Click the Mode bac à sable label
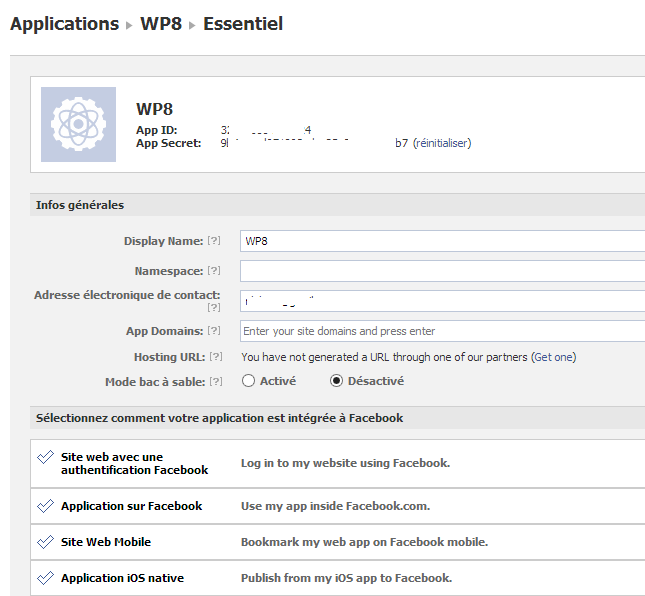 pos(155,382)
